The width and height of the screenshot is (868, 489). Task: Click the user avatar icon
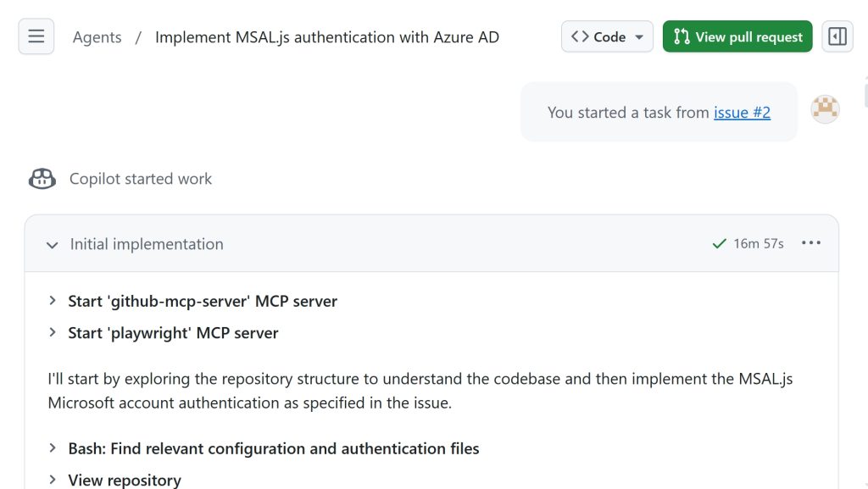825,109
